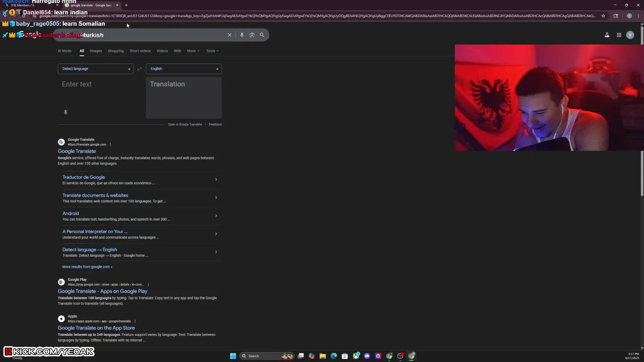This screenshot has width=644, height=362.
Task: Open the Detect language → English link
Action: pyautogui.click(x=90, y=249)
